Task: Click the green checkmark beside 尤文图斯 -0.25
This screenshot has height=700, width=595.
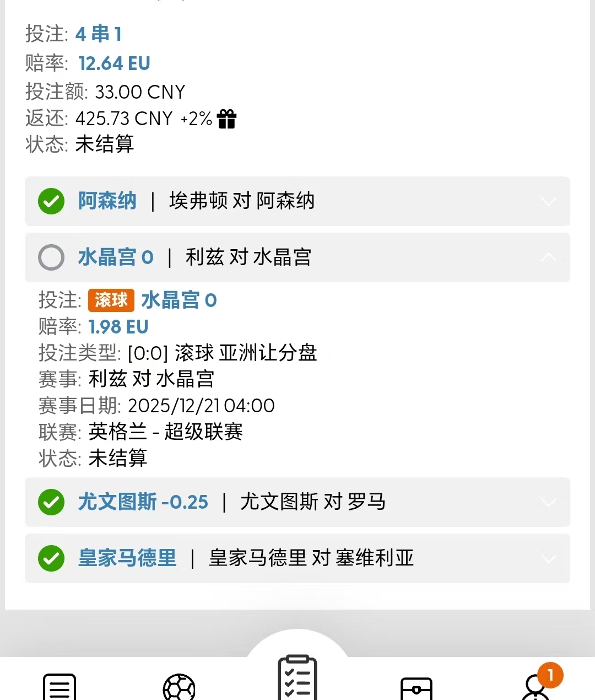Action: pos(51,502)
